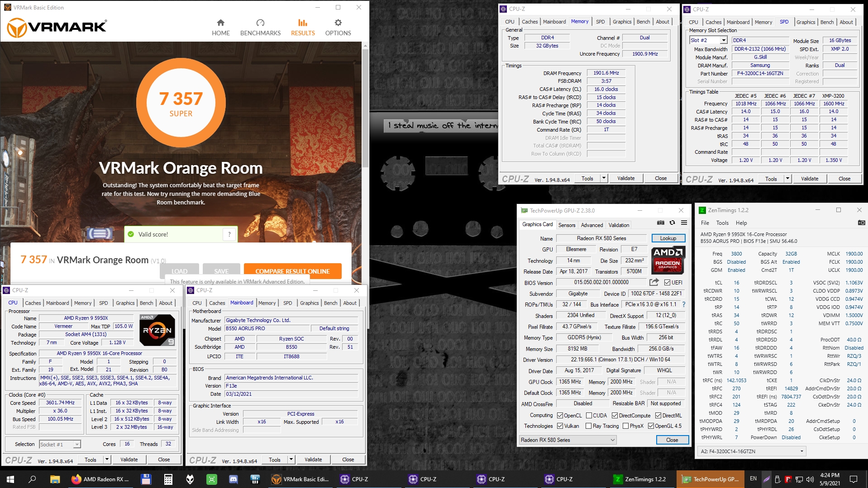Click Validate in CPU-Z Memory window

tap(626, 178)
